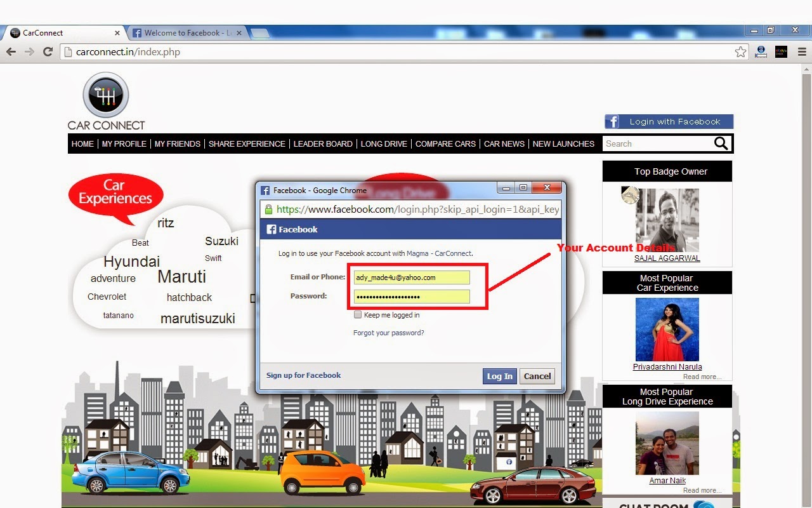Click the small badge icon on Sajal's photo
812x508 pixels.
(x=630, y=195)
